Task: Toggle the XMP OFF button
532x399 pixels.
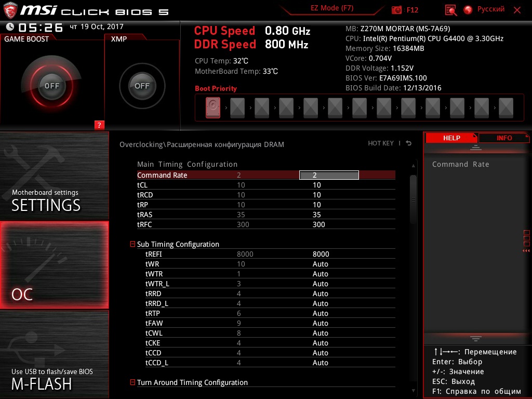Action: pyautogui.click(x=142, y=86)
